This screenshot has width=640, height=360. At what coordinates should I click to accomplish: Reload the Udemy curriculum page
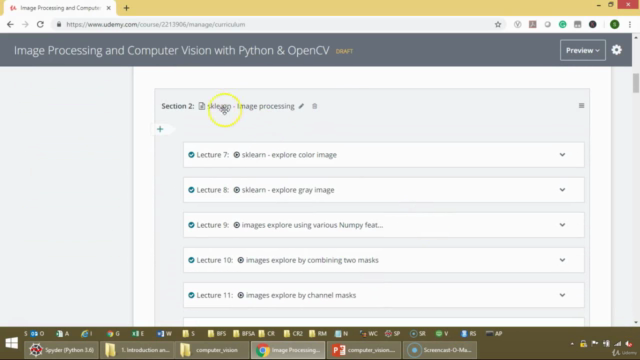(x=40, y=24)
